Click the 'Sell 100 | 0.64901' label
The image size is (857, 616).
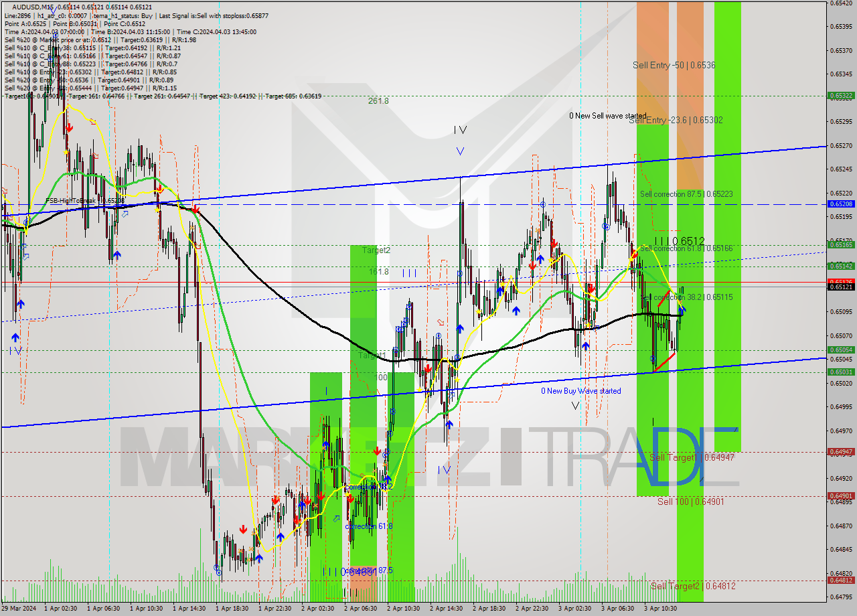point(690,502)
